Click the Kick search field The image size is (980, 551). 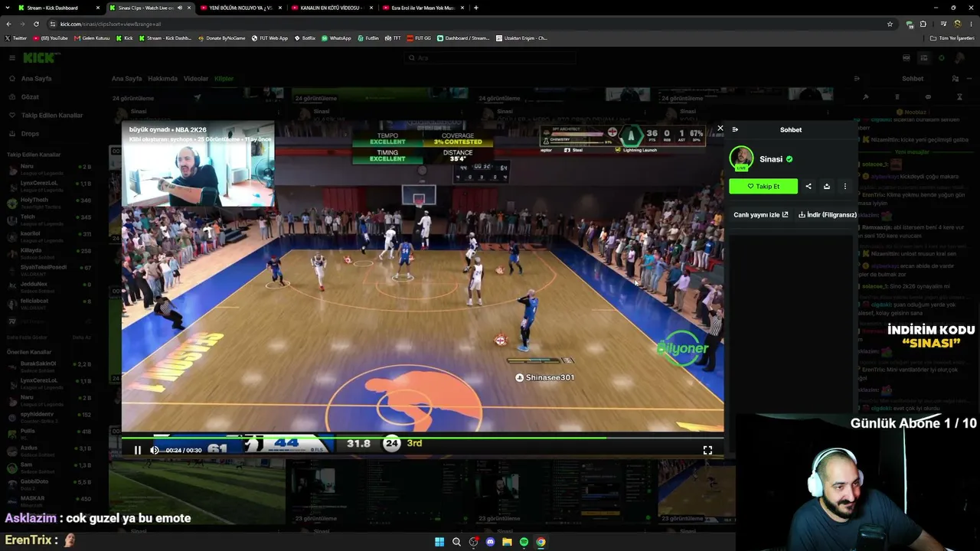click(x=490, y=58)
